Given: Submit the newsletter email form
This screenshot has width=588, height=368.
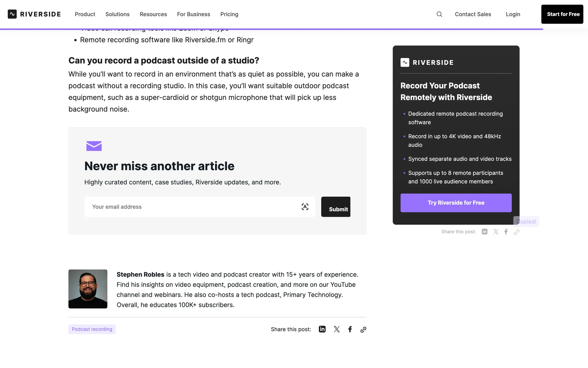Looking at the screenshot, I should (336, 207).
